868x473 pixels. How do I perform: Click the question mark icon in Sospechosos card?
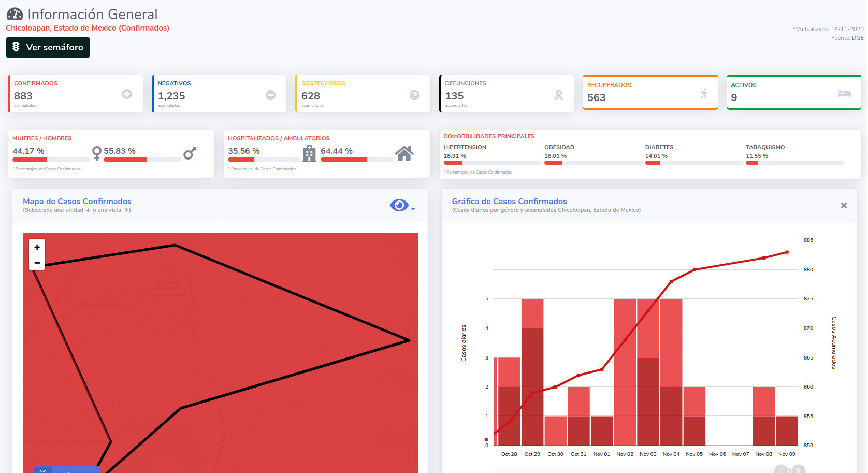414,95
